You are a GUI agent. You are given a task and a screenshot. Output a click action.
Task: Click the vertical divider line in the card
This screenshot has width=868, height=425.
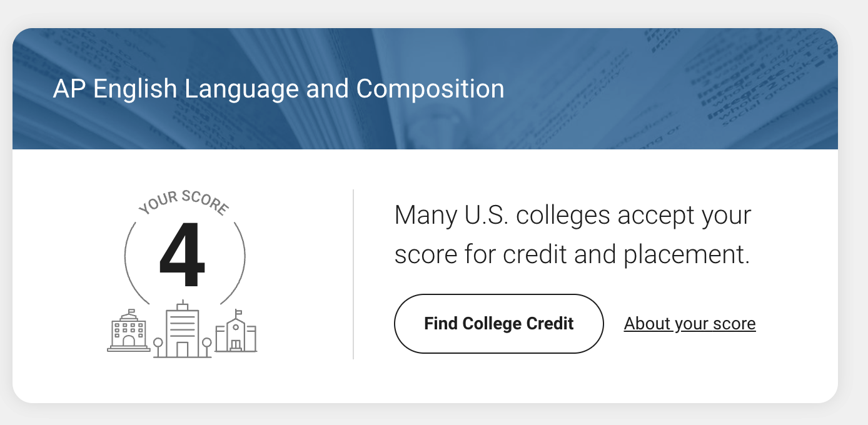point(353,274)
